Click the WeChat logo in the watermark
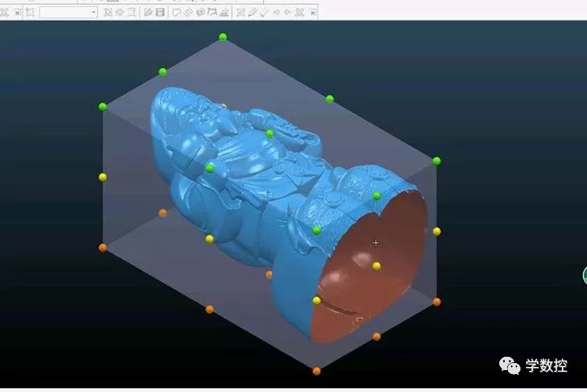The height and width of the screenshot is (392, 587). pos(510,365)
